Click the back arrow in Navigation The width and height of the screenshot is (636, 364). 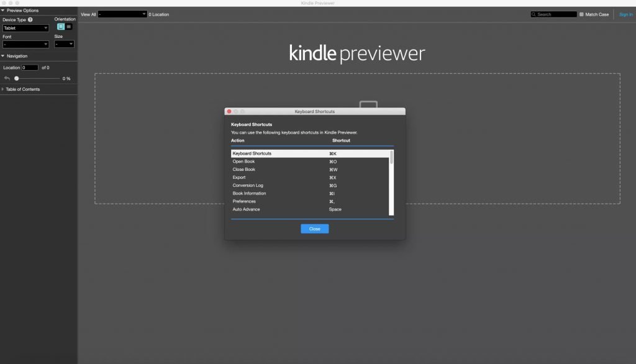7,78
